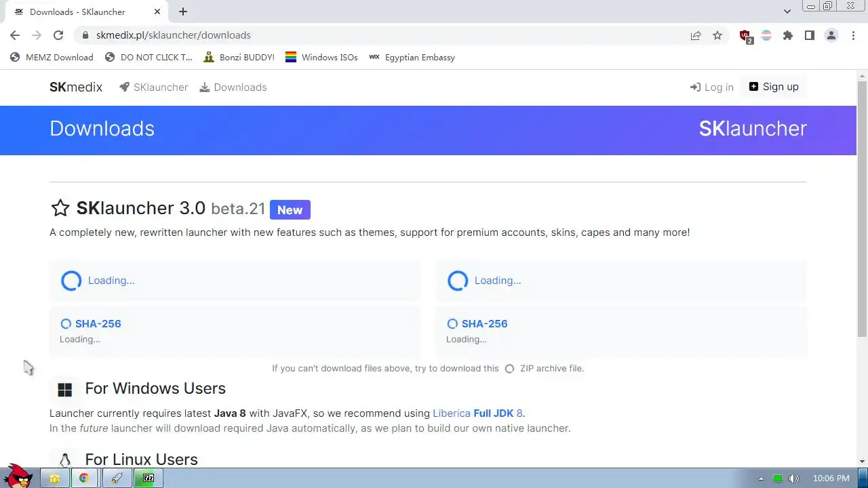Open Chrome from the taskbar
868x488 pixels.
(84, 478)
